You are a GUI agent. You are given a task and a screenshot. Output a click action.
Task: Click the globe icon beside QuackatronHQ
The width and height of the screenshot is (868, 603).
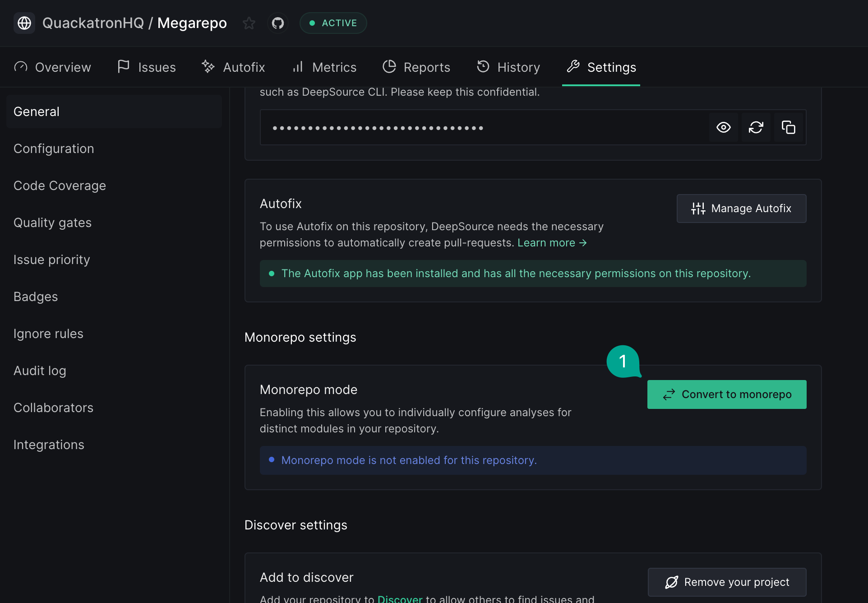click(24, 23)
